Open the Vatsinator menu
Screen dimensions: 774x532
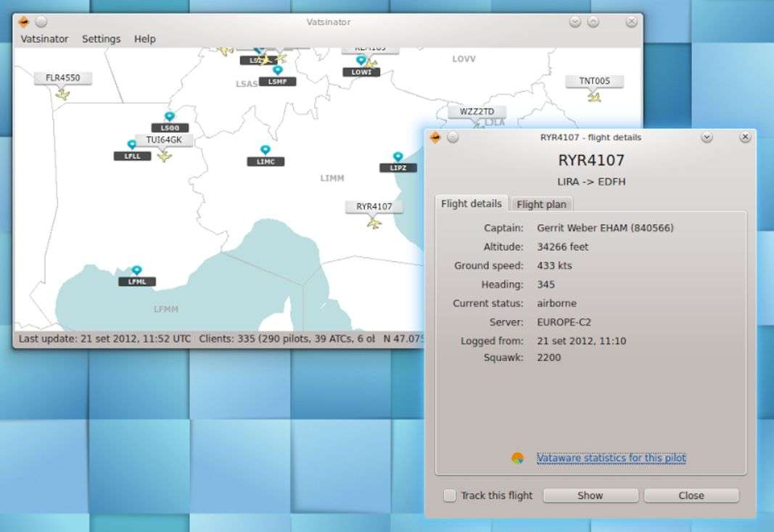click(44, 39)
